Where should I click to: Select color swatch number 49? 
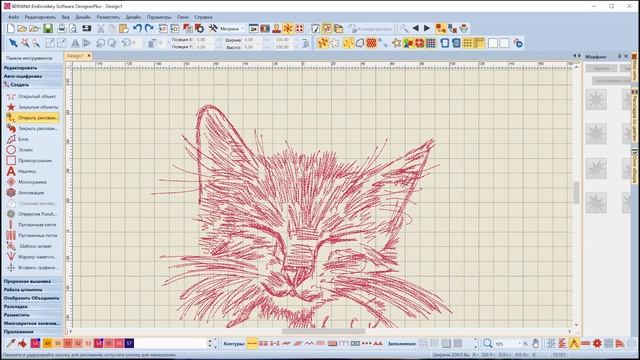47,344
